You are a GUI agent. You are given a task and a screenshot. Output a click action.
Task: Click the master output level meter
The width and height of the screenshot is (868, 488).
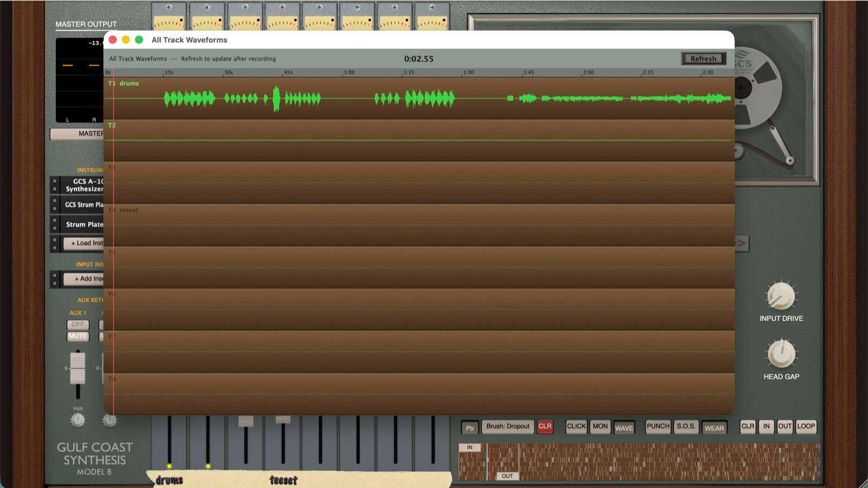pyautogui.click(x=80, y=80)
